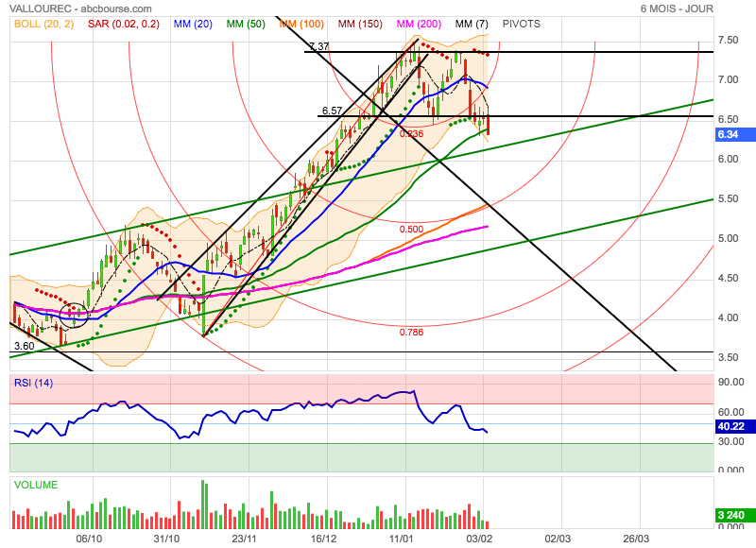
Task: Click the 4.00 price axis label
Action: pyautogui.click(x=728, y=318)
